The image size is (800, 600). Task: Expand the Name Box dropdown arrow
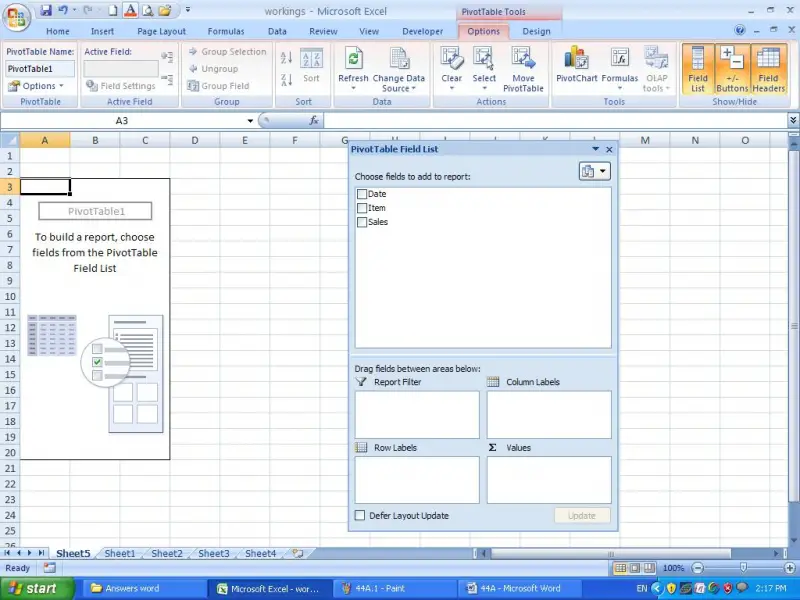click(250, 121)
